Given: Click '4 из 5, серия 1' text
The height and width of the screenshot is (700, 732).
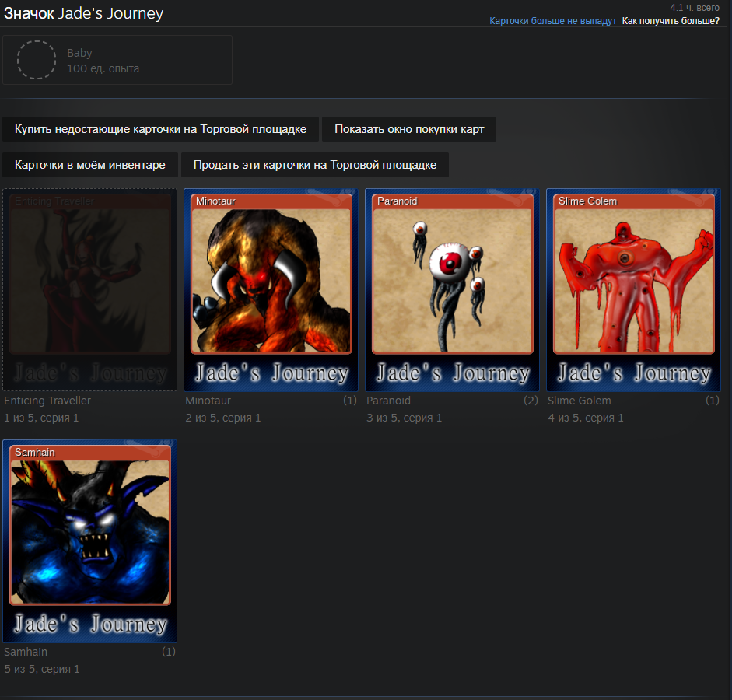Looking at the screenshot, I should coord(586,418).
